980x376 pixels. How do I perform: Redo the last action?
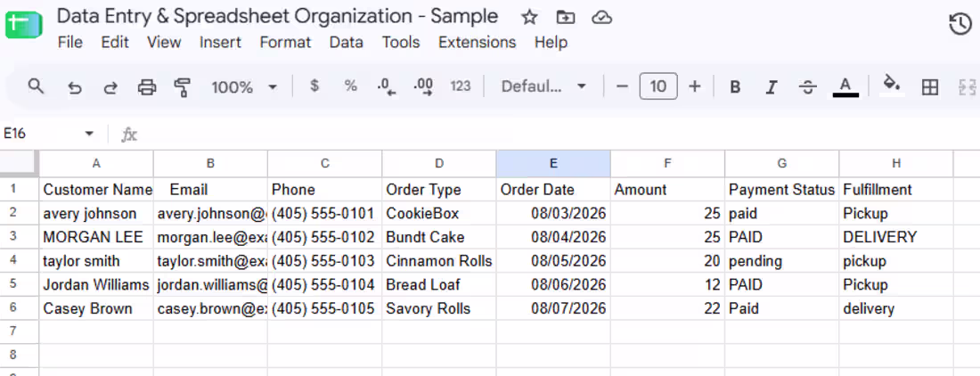coord(110,87)
